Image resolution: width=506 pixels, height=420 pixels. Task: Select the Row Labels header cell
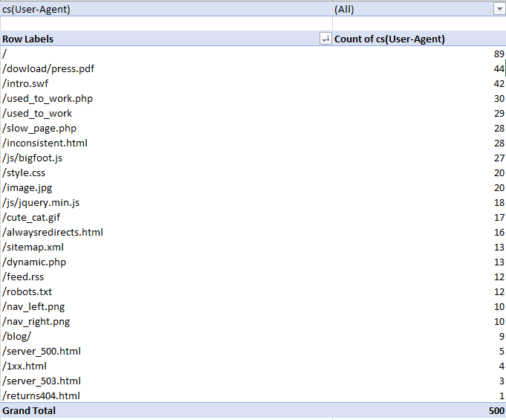coord(28,39)
